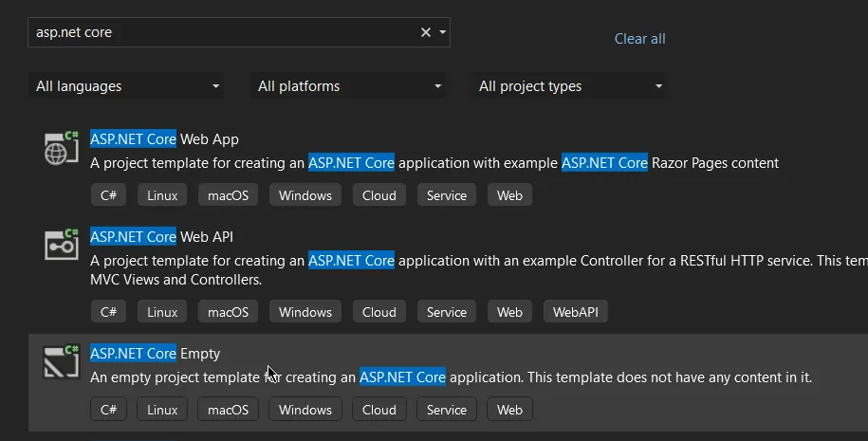Open the All project types dropdown
The height and width of the screenshot is (441, 868).
[569, 86]
